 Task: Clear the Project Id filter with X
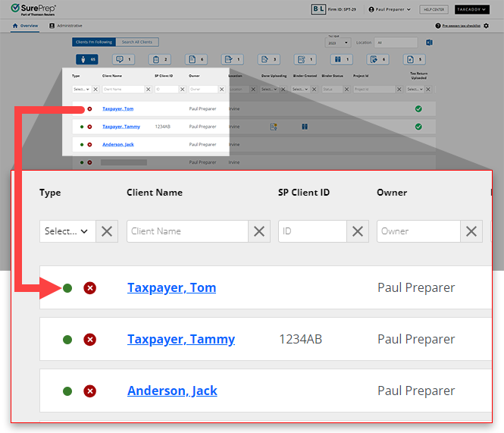[399, 89]
